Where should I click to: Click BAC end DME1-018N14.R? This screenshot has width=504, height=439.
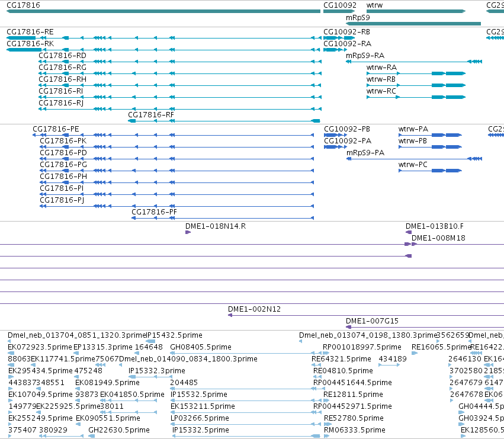tap(216, 226)
